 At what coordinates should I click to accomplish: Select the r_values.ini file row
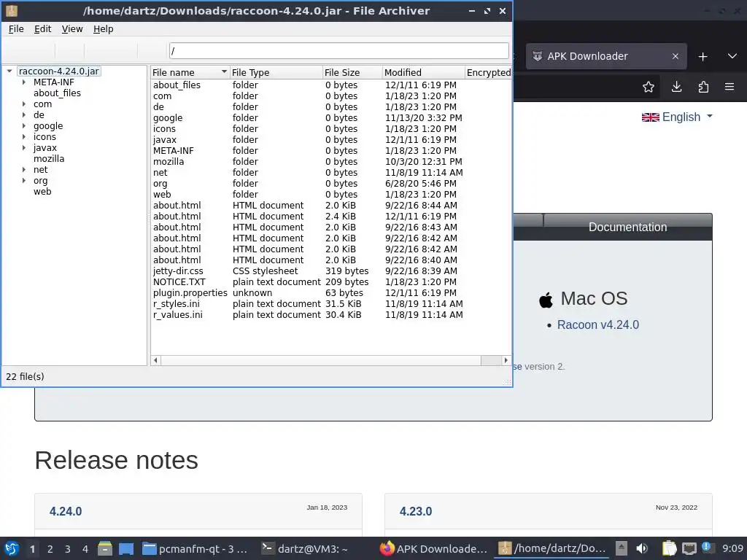(331, 315)
